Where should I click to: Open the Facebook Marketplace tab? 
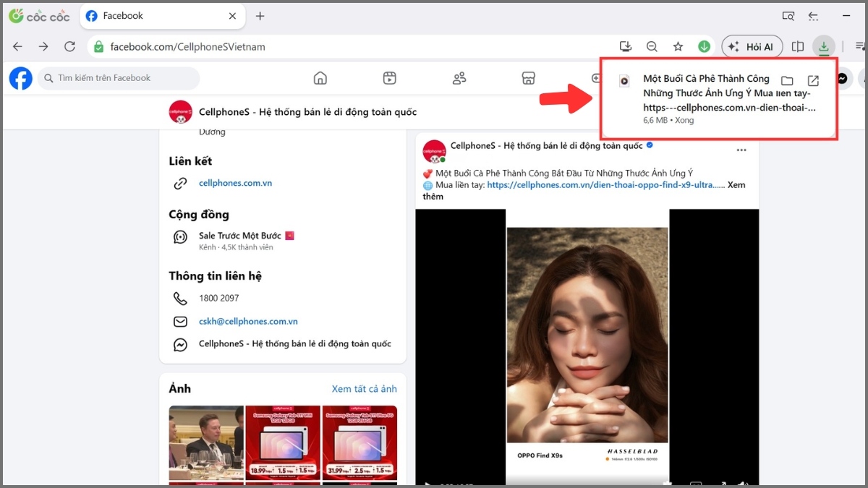529,78
